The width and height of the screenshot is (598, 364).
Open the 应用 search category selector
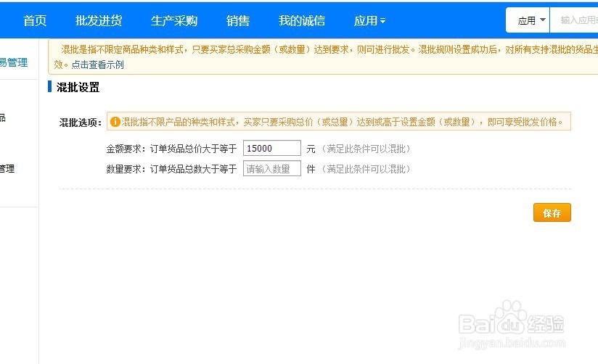tap(528, 20)
